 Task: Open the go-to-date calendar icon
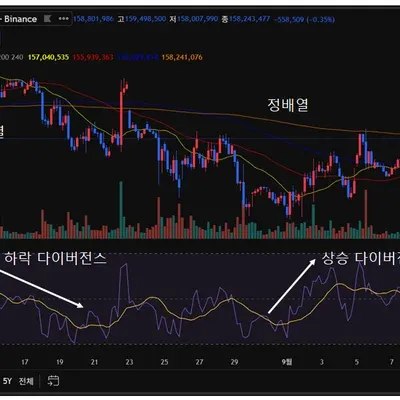[53, 380]
